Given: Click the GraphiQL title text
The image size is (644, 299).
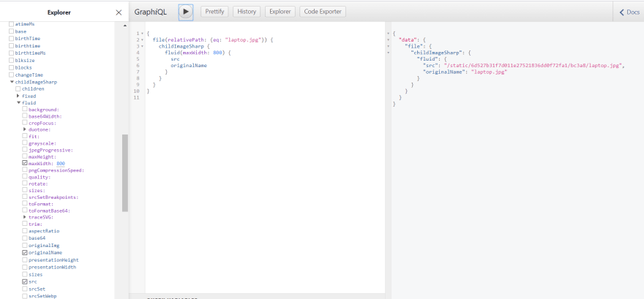Looking at the screenshot, I should 151,12.
